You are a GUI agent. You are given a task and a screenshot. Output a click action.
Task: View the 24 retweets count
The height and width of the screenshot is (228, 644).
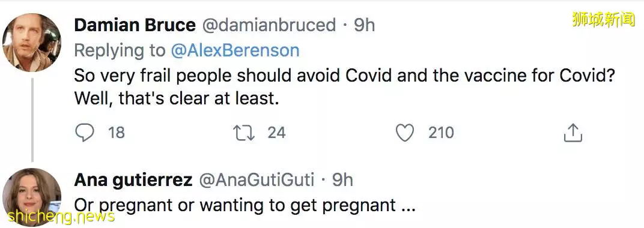click(276, 133)
